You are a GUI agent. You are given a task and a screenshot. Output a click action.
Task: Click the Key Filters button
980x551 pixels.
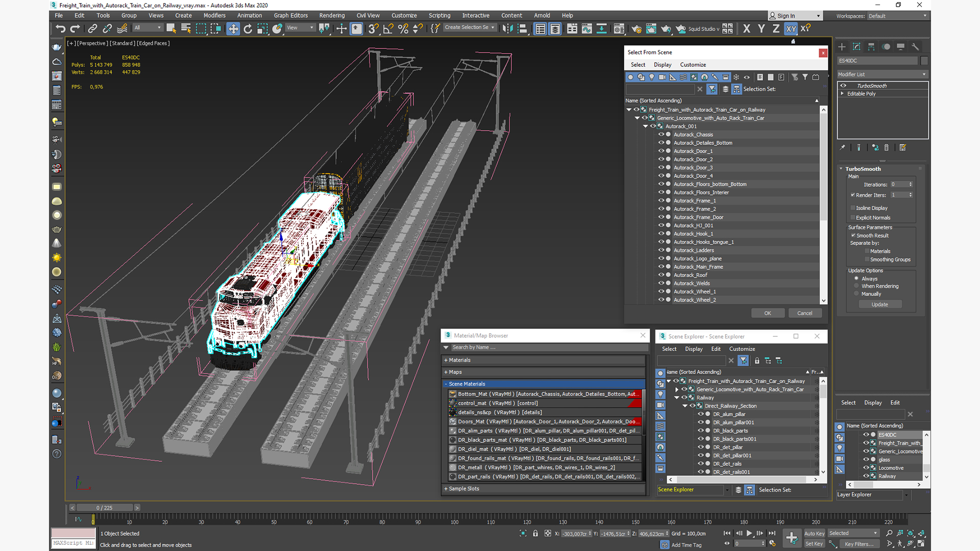[859, 544]
